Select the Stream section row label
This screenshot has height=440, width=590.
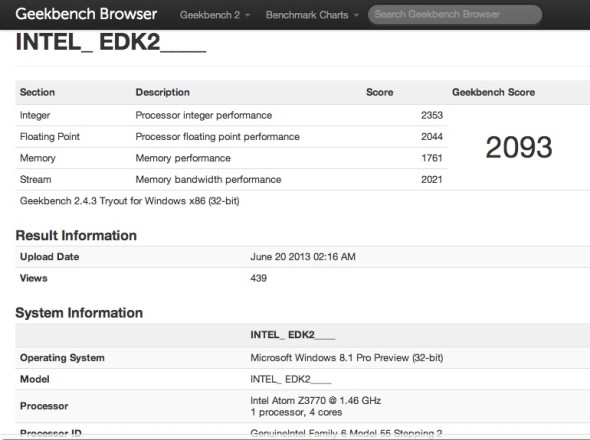point(35,180)
